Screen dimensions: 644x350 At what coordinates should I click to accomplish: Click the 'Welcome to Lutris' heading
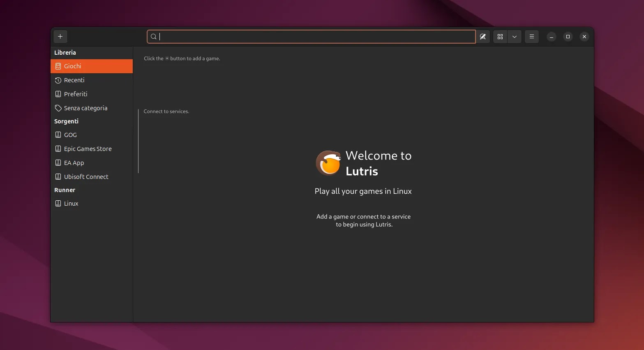(x=379, y=163)
